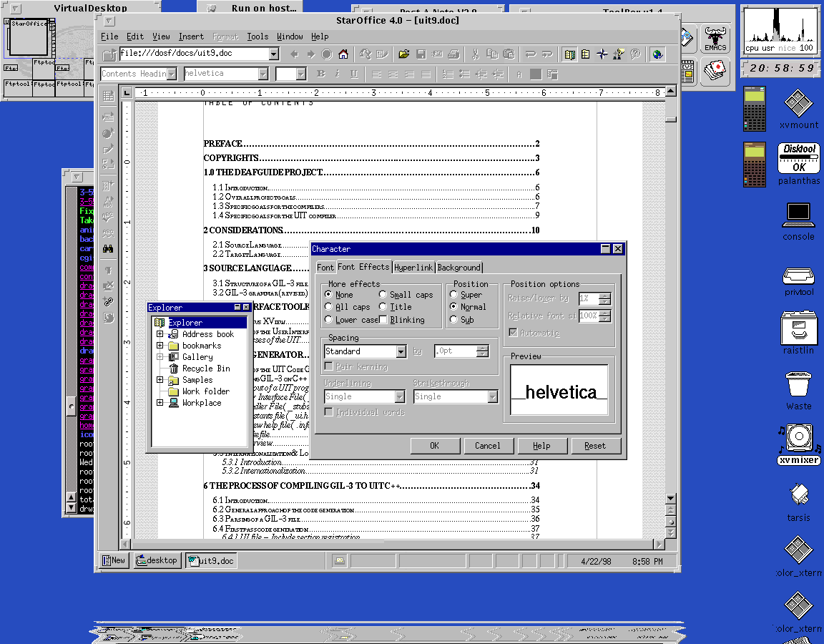The image size is (824, 644).
Task: Select the Small caps radio button
Action: tap(383, 294)
